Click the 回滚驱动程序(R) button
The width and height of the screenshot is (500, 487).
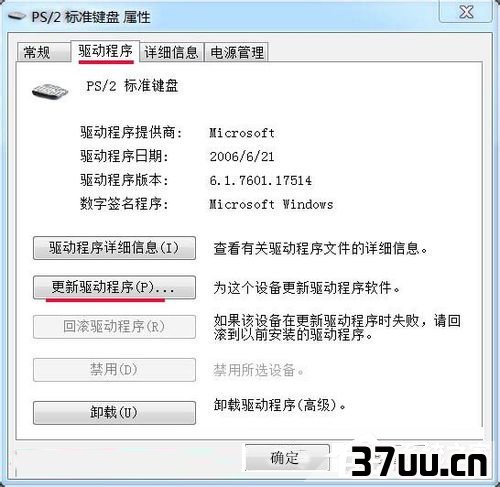[114, 326]
